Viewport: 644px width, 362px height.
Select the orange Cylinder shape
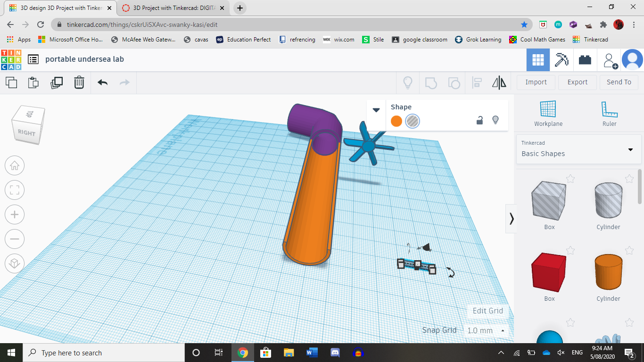click(x=608, y=272)
